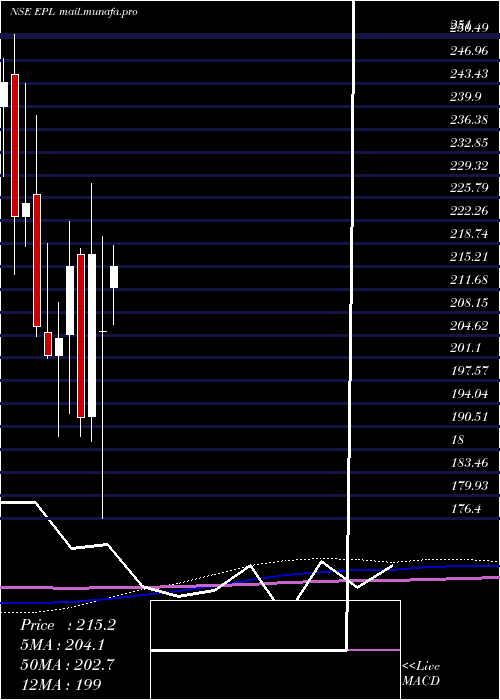Click the long white candle body beside red one
The height and width of the screenshot is (700, 500).
tap(92, 335)
